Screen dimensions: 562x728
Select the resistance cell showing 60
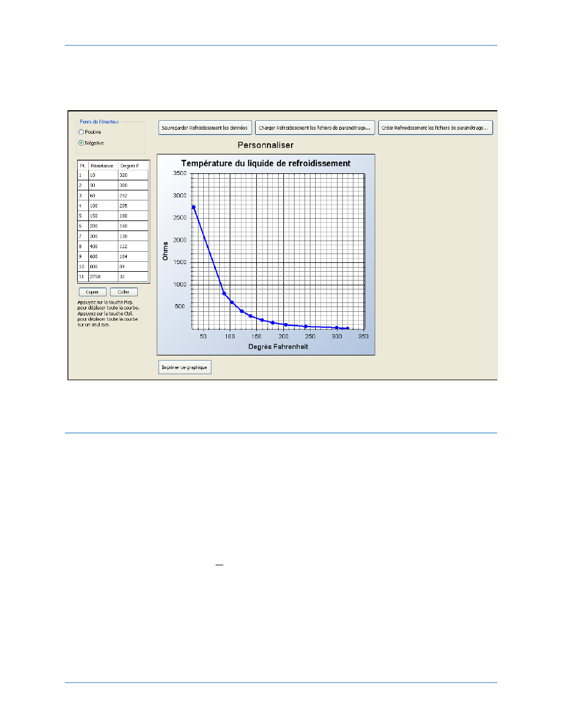[103, 195]
